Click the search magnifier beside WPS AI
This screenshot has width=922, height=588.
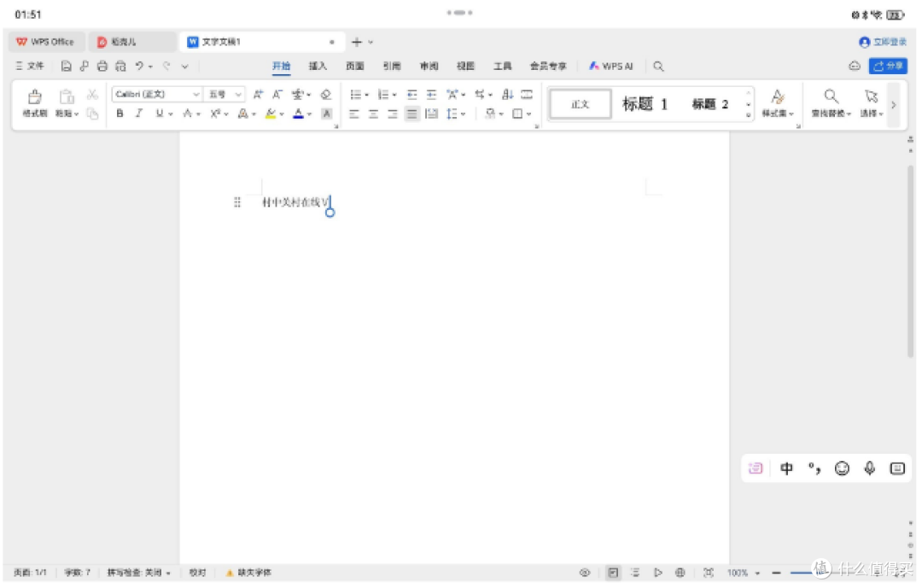[658, 66]
